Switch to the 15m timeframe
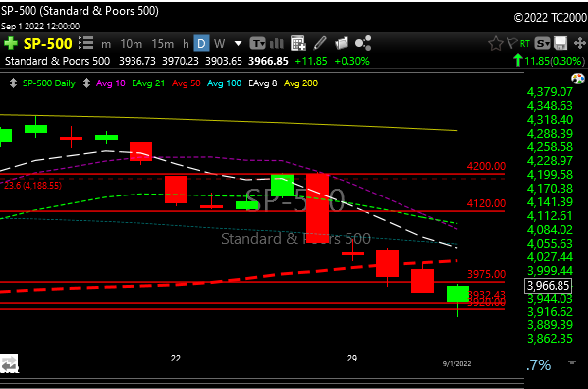 (x=163, y=44)
